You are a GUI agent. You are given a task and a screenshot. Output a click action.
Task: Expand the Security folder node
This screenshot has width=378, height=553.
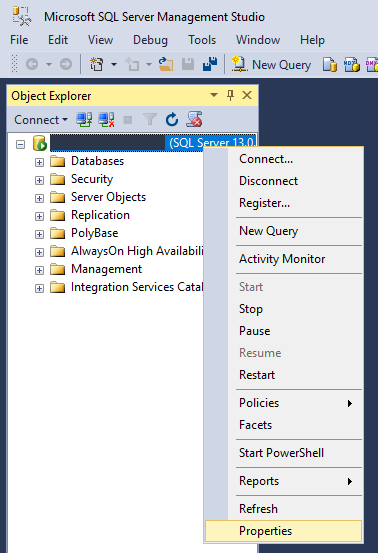(x=39, y=180)
